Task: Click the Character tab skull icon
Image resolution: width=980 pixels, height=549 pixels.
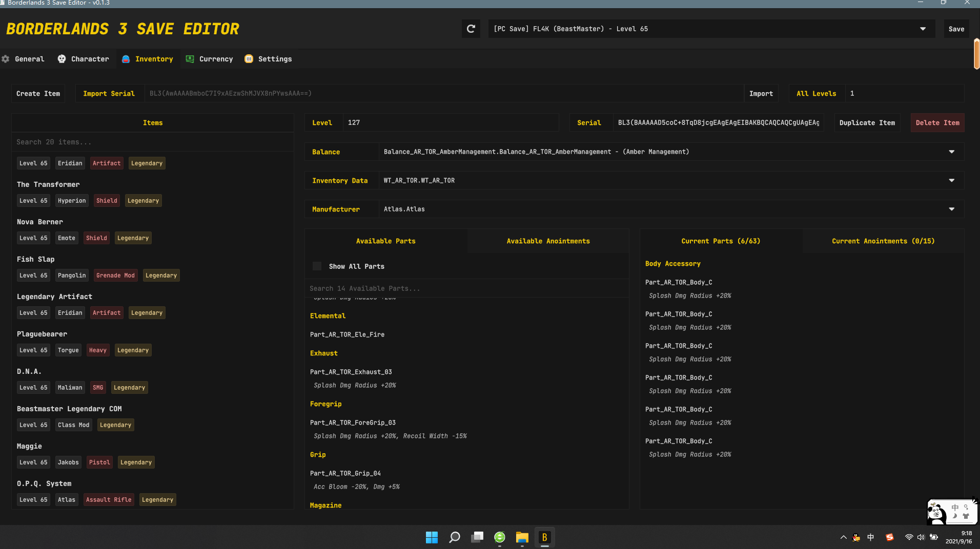Action: click(x=62, y=59)
